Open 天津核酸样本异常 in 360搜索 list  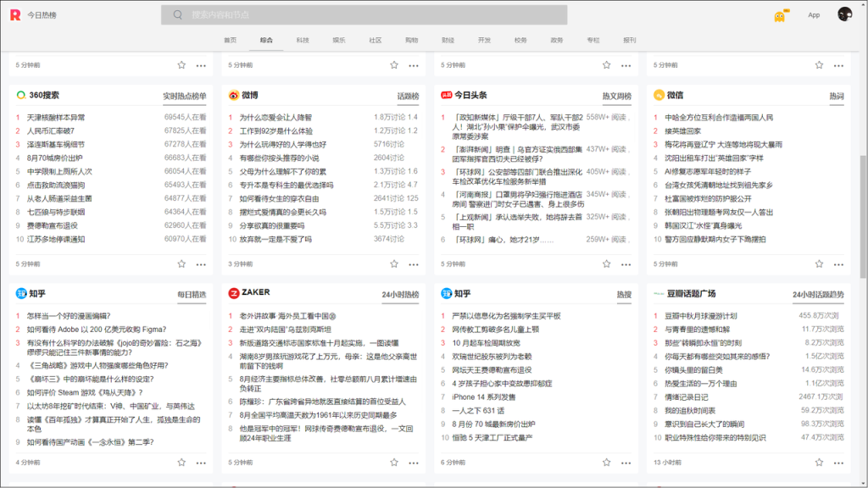[56, 117]
